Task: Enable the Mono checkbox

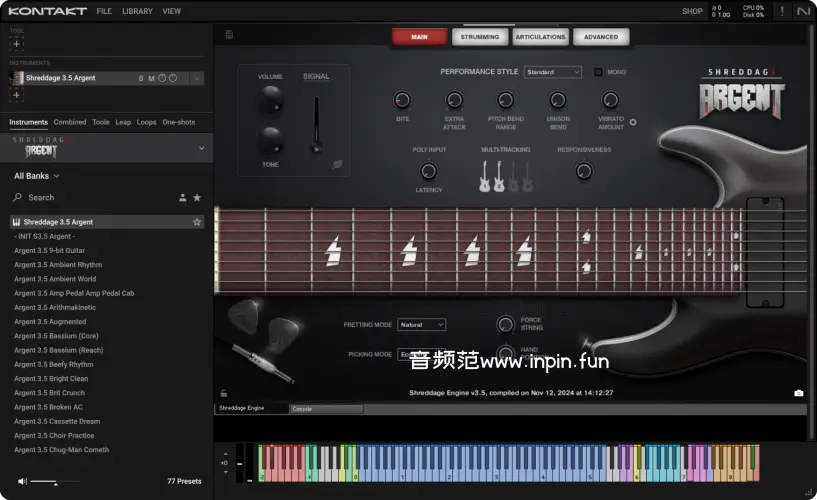Action: 598,72
